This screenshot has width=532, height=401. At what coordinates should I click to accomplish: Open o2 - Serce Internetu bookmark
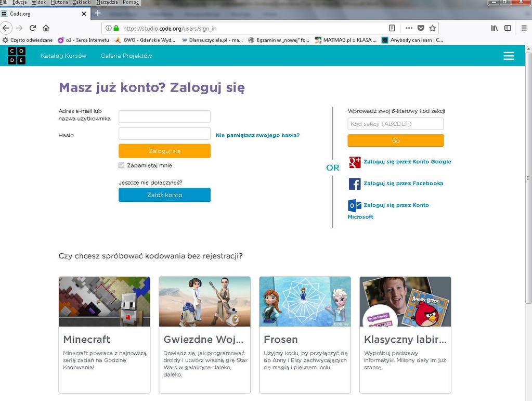83,40
